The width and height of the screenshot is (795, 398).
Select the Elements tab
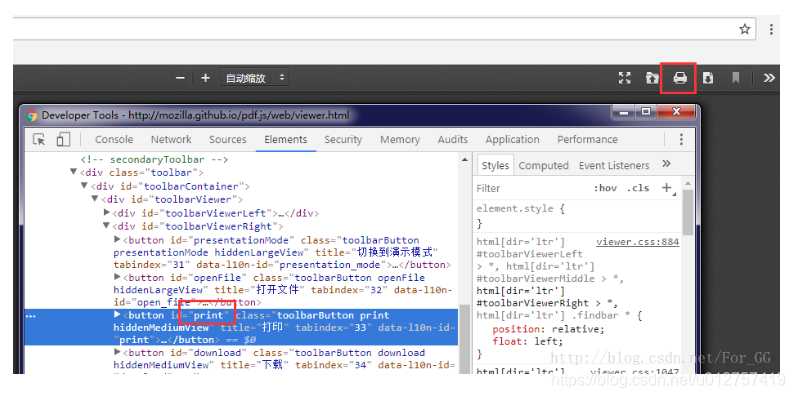pyautogui.click(x=285, y=139)
